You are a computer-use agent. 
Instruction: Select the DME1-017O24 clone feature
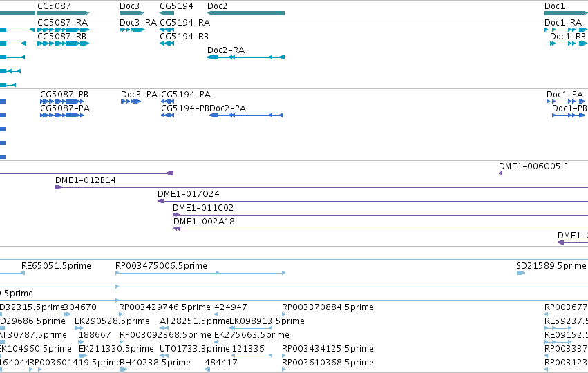(x=372, y=201)
